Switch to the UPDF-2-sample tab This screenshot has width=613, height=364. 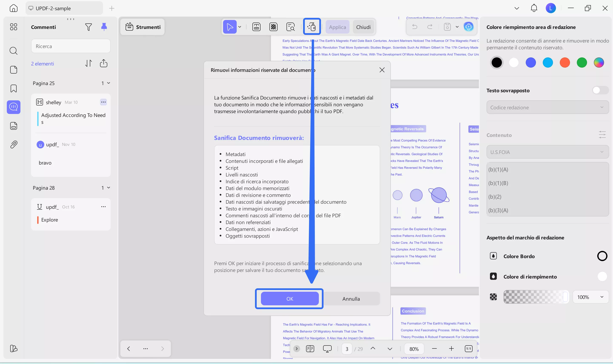[64, 8]
